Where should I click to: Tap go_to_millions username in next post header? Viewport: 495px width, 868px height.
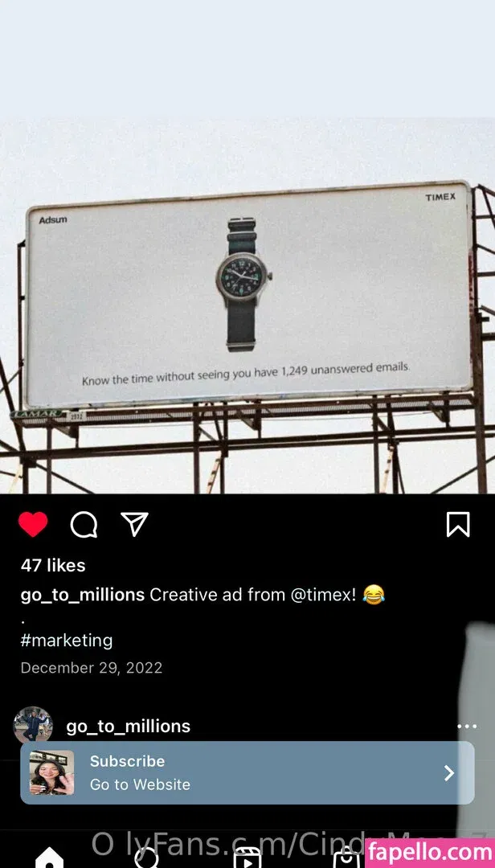coord(128,727)
